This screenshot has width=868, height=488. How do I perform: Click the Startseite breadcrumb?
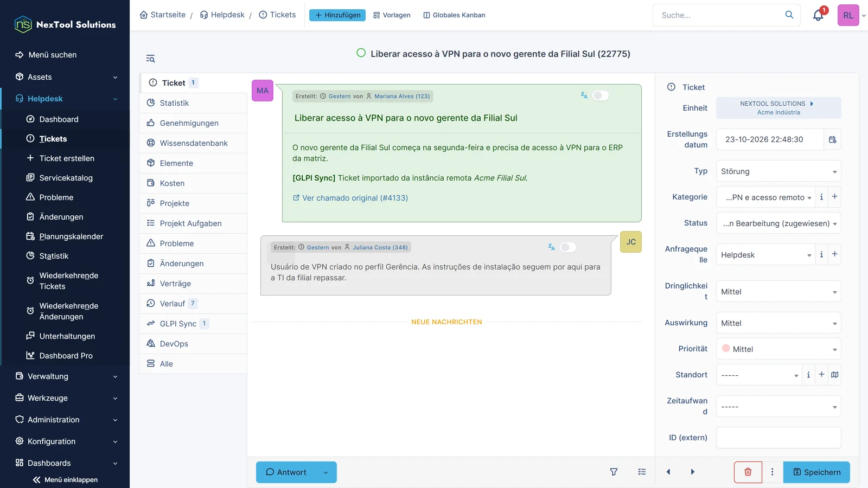(x=163, y=15)
